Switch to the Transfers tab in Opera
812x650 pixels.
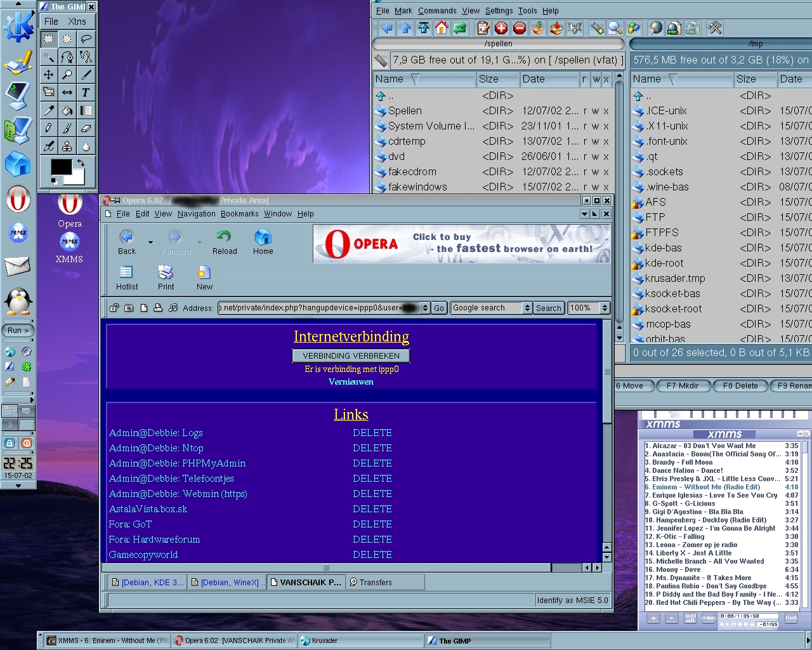[385, 582]
